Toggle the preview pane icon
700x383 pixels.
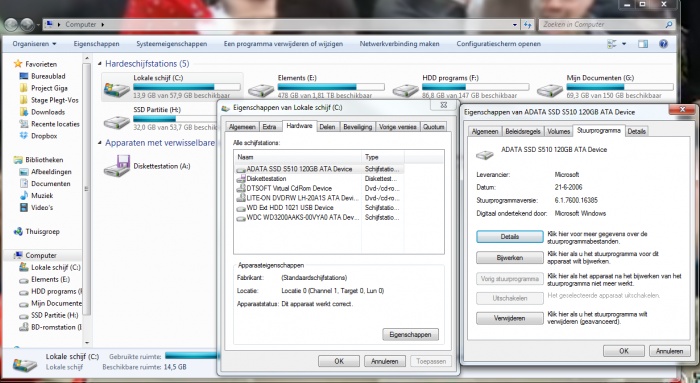click(643, 44)
